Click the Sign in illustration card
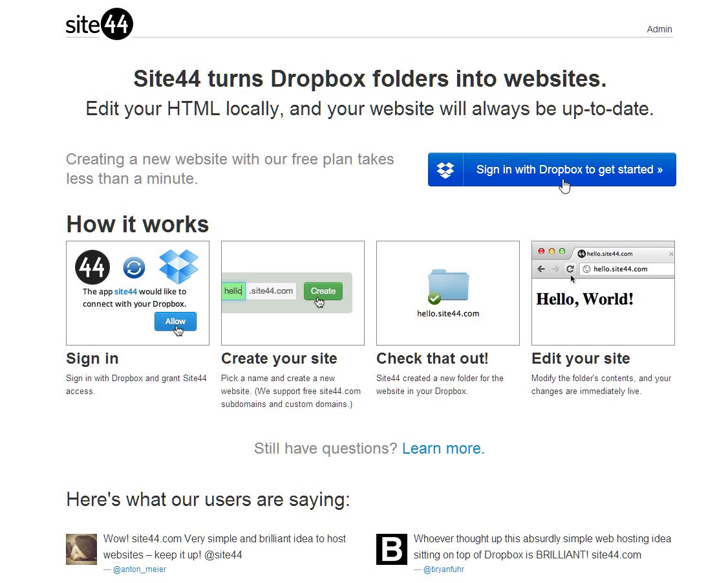Viewport: 728px width, 583px height. tap(138, 293)
